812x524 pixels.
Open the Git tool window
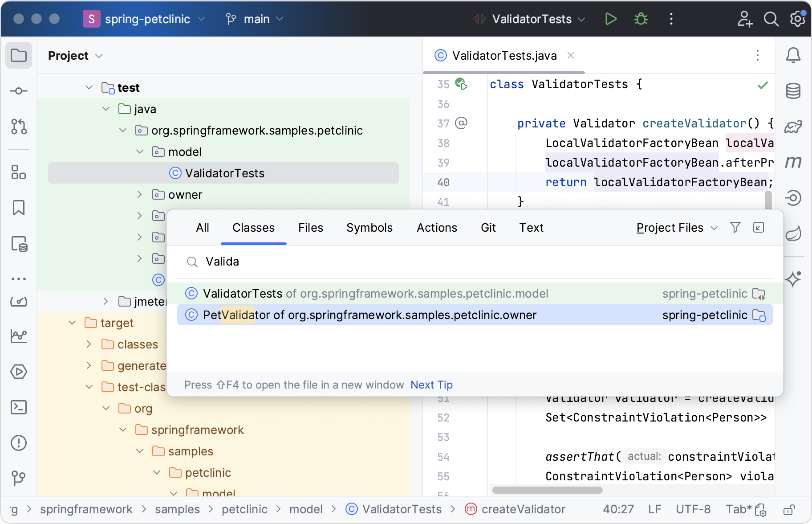[19, 479]
